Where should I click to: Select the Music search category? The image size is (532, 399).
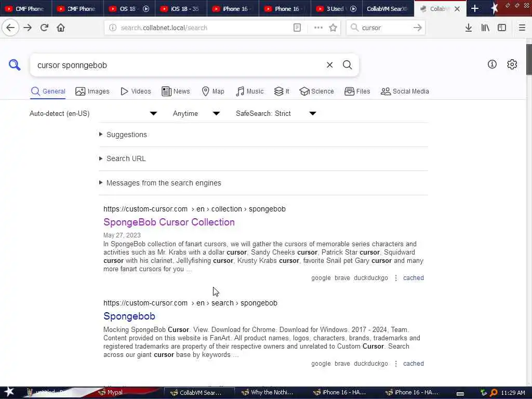tap(250, 91)
